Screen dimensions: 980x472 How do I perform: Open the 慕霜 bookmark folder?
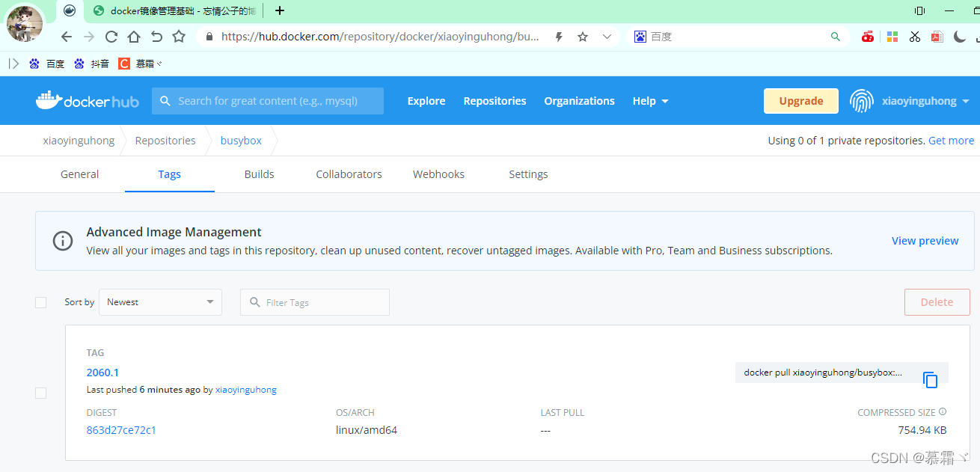pyautogui.click(x=140, y=64)
